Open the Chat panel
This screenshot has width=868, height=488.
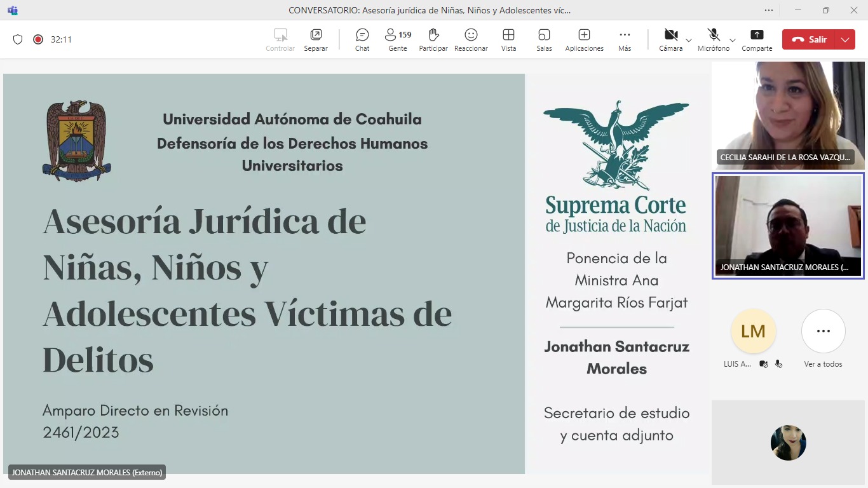click(362, 39)
